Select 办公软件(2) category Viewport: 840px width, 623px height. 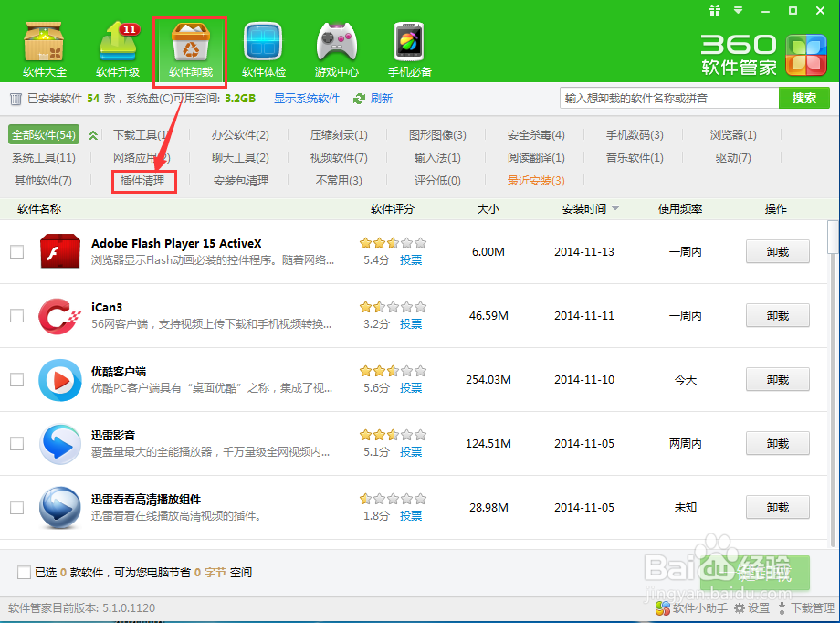[240, 135]
